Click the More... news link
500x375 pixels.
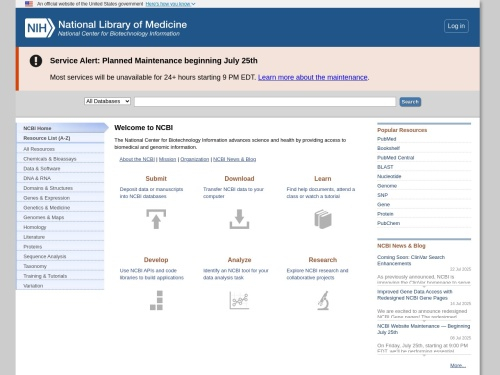pos(458,365)
